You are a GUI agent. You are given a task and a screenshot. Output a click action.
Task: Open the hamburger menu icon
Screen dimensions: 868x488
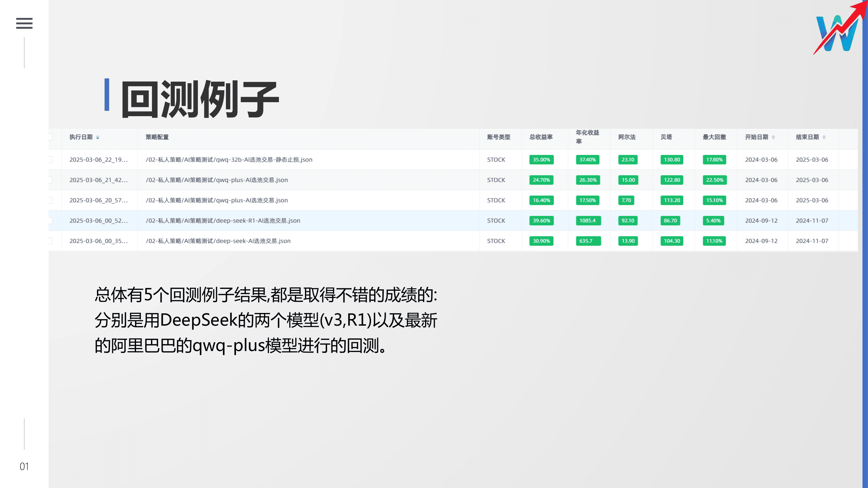(x=24, y=23)
